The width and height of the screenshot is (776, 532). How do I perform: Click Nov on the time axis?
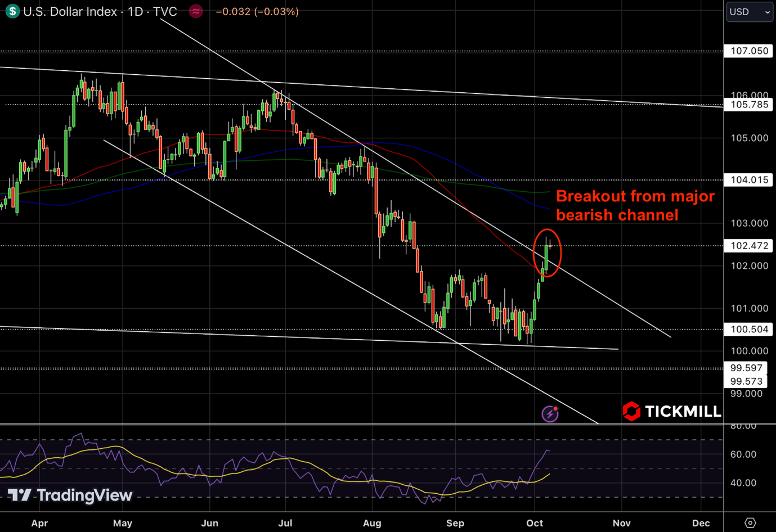point(621,524)
